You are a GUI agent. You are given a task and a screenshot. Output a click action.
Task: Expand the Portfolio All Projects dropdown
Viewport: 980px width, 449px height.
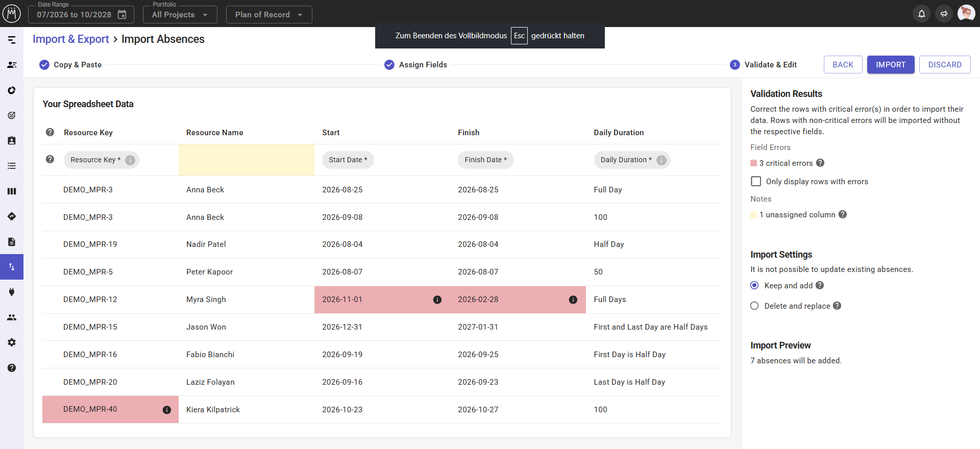click(x=180, y=15)
